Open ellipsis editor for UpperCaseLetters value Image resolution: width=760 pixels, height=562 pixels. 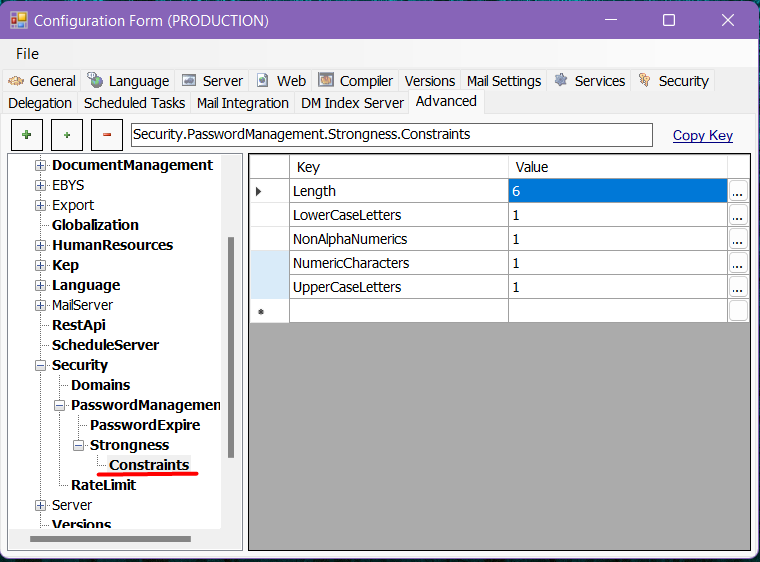pyautogui.click(x=738, y=287)
